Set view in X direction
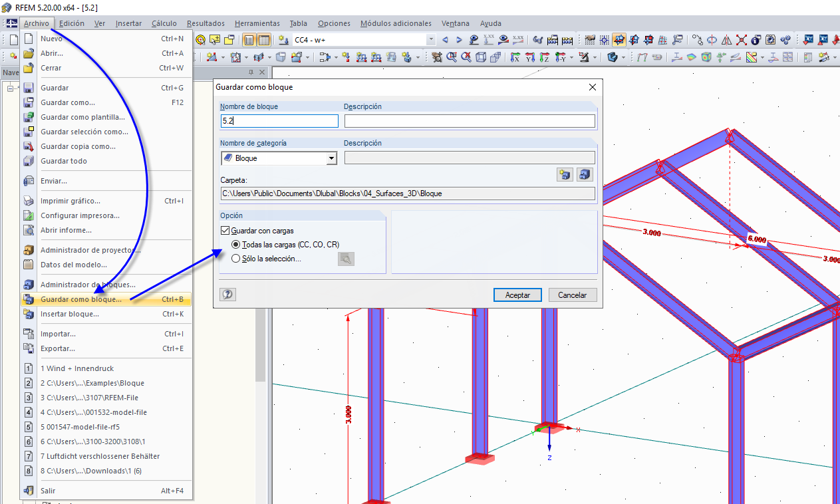The width and height of the screenshot is (840, 504). coord(514,57)
